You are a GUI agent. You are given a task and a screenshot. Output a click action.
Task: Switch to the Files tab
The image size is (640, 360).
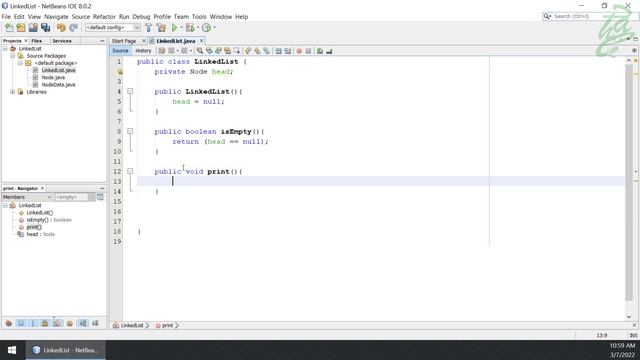pyautogui.click(x=37, y=41)
